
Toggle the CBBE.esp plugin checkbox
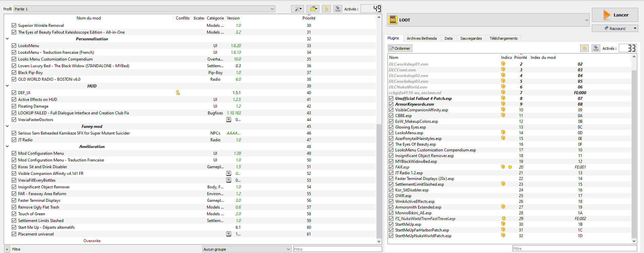point(391,116)
